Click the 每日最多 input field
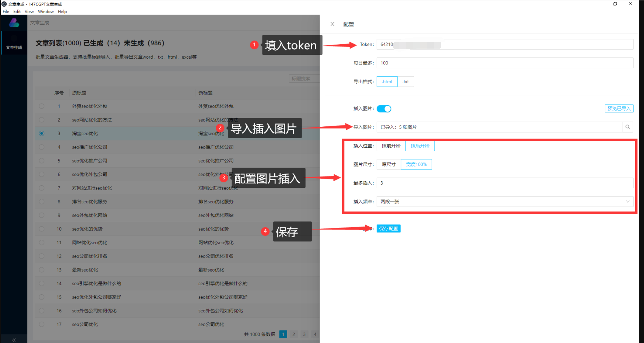The image size is (644, 343). (x=504, y=63)
